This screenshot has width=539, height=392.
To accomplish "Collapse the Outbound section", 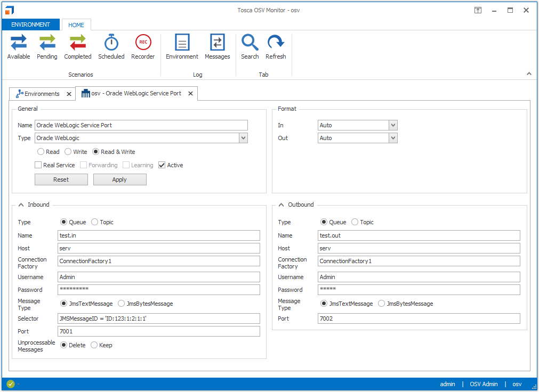I will click(x=281, y=205).
